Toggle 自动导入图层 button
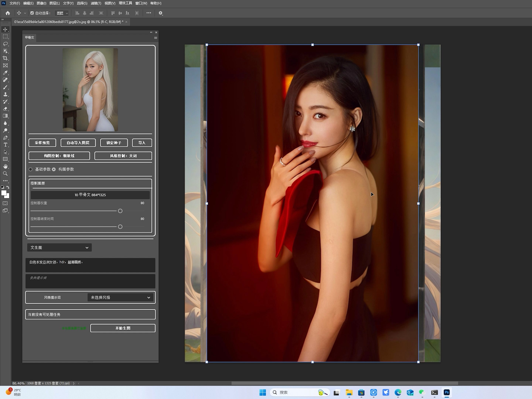Viewport: 532px width, 399px height. (x=78, y=143)
